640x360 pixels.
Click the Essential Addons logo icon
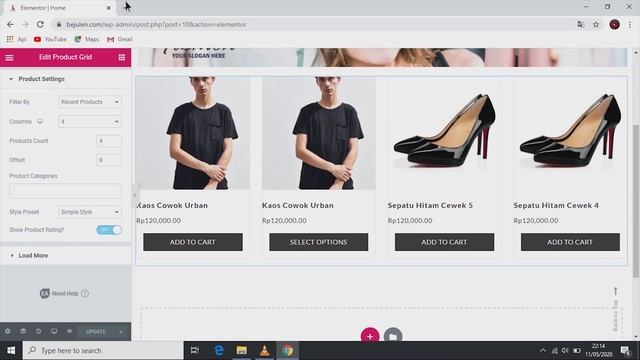44,293
